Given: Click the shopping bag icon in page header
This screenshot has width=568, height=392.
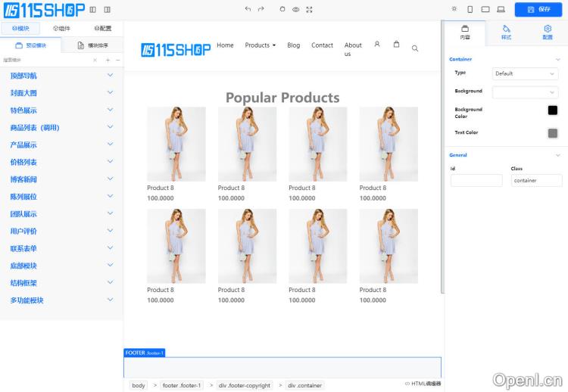Looking at the screenshot, I should [396, 45].
